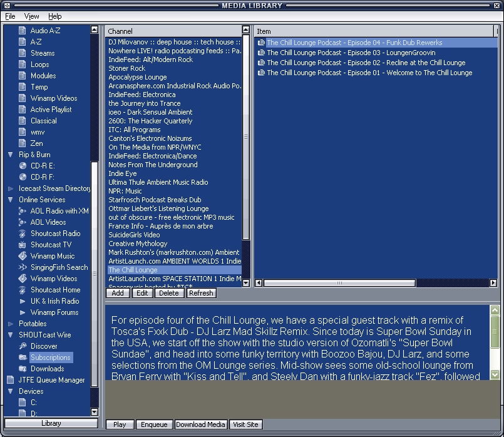504x437 pixels.
Task: Click the CD-R F: disc icon
Action: tap(23, 177)
